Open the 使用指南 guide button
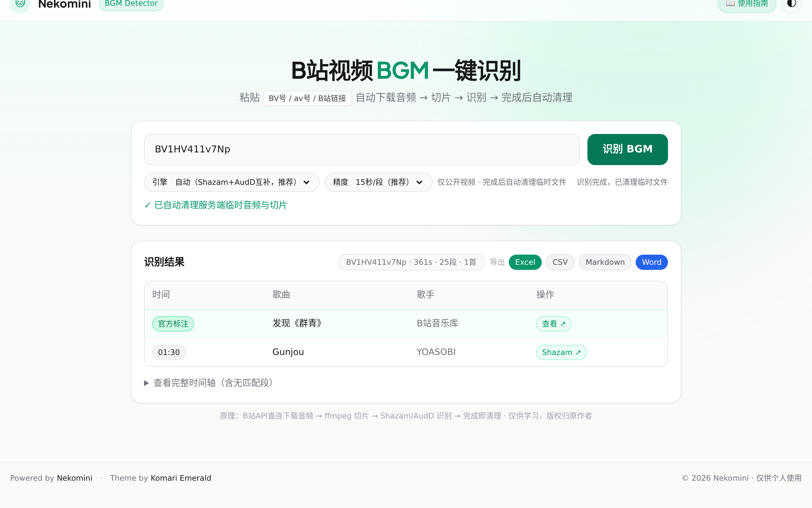 747,4
